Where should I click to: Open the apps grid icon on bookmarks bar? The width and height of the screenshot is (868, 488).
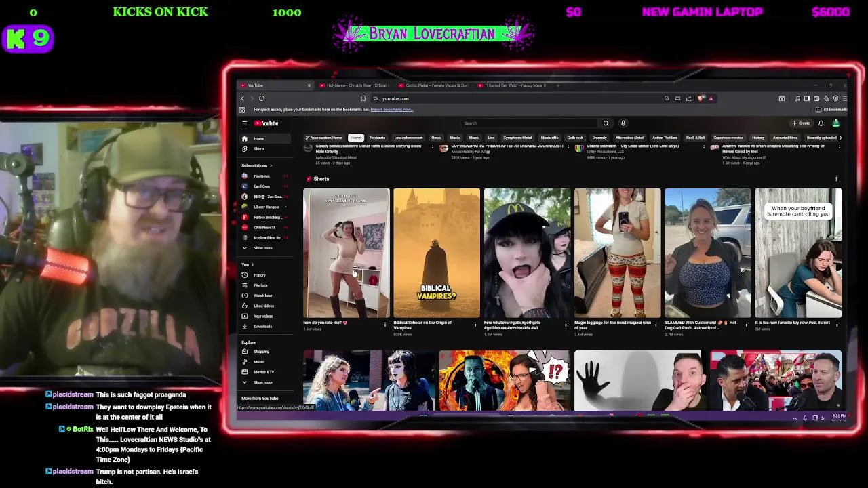point(242,110)
